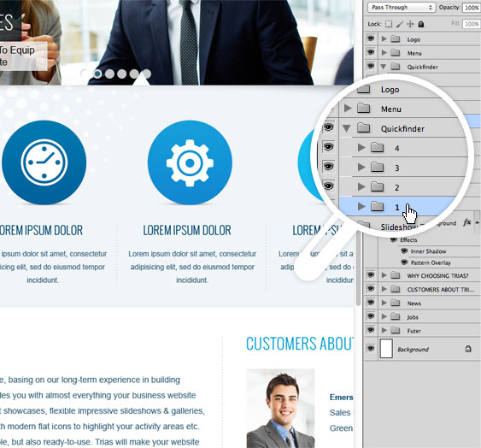Viewport: 481px width, 448px height.
Task: Hide the Quickfinder layer group
Action: tap(371, 66)
